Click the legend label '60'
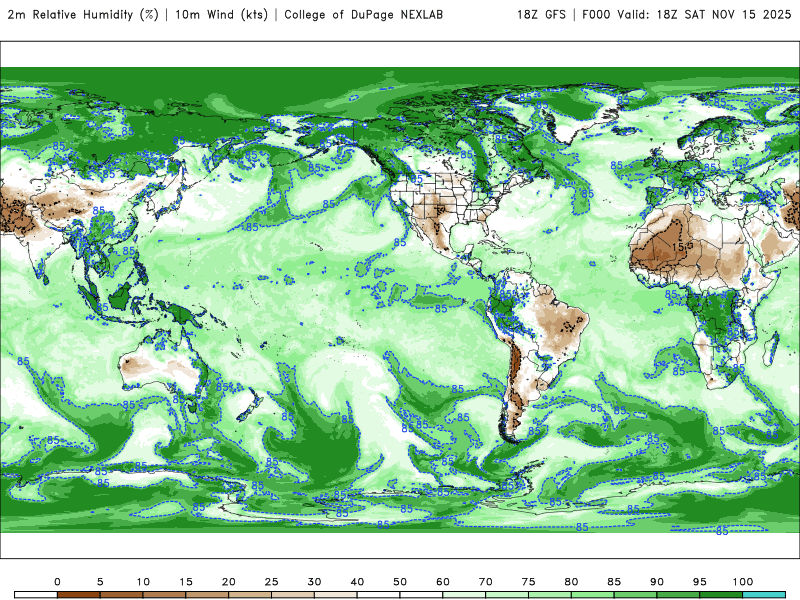800x600 pixels. (443, 582)
